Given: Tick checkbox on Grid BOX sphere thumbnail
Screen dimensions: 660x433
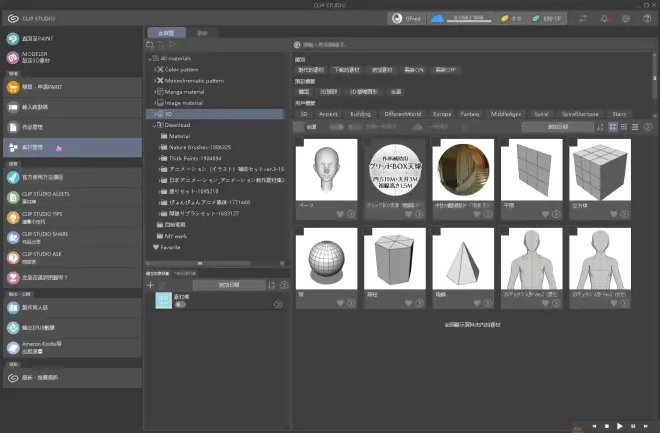Looking at the screenshot, I should 368,143.
